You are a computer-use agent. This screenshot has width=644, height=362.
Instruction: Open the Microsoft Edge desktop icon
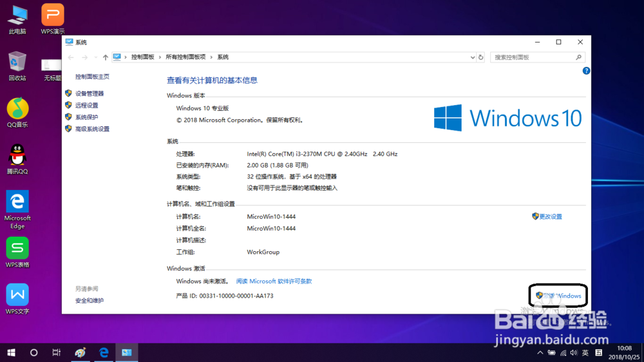[17, 209]
